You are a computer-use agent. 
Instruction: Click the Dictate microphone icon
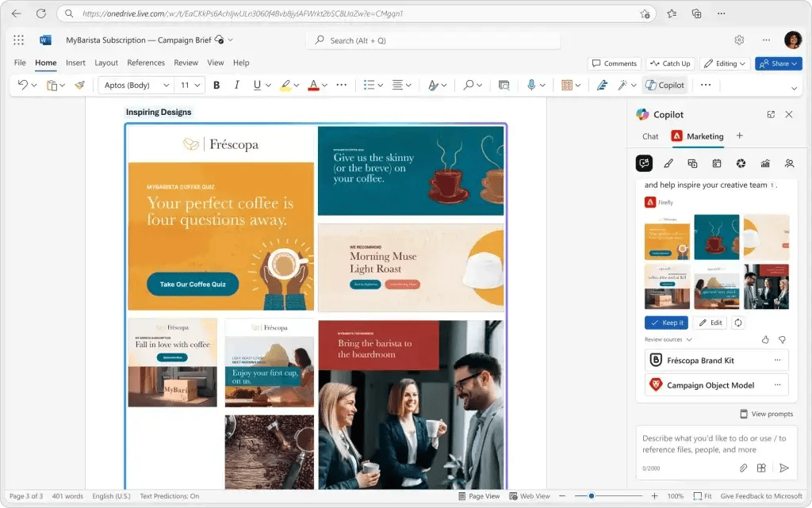click(x=531, y=85)
